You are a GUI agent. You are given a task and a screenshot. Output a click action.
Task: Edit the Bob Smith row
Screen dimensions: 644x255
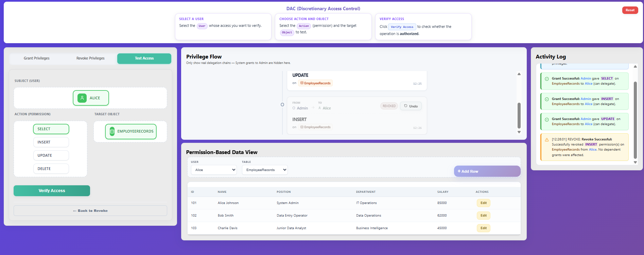point(483,216)
